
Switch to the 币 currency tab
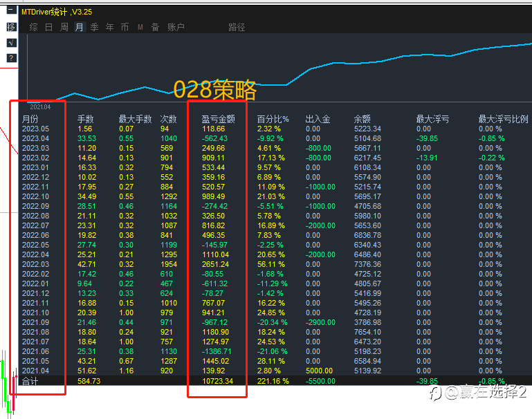pos(125,27)
